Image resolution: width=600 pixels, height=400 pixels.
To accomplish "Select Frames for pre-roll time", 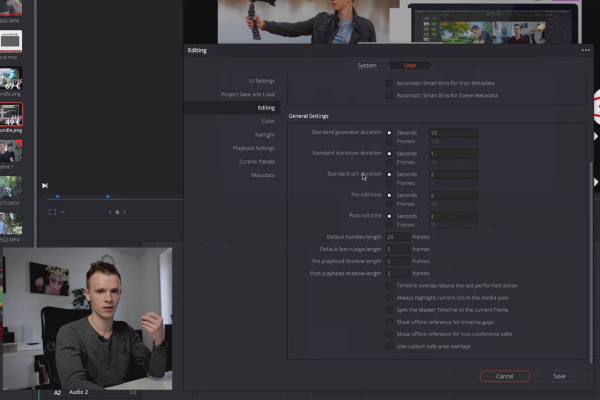I will (x=389, y=204).
